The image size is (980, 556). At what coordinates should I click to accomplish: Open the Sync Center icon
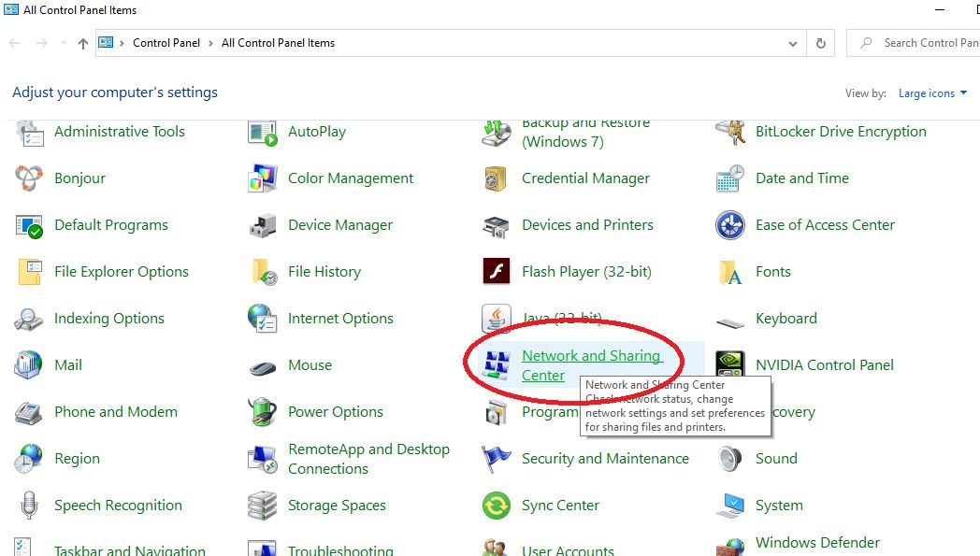pyautogui.click(x=497, y=506)
